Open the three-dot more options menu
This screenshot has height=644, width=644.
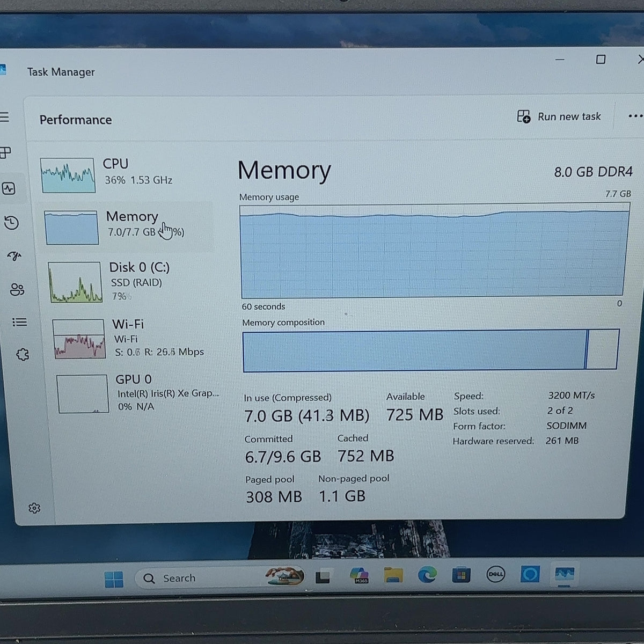pos(635,116)
